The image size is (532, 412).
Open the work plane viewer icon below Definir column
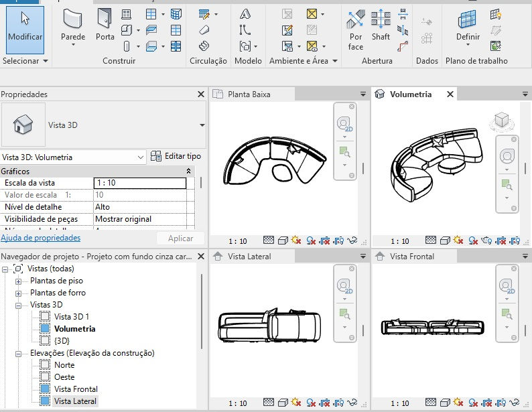point(496,46)
